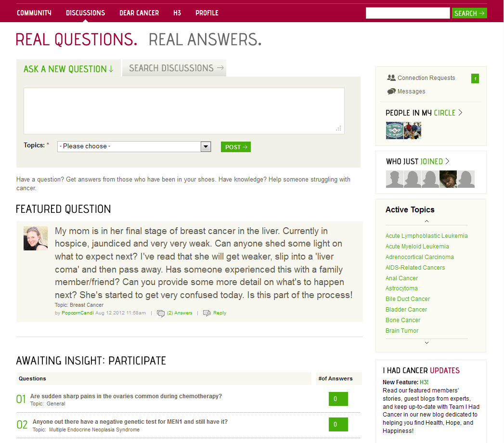Open Anal Cancer topic
504x443 pixels.
[401, 278]
